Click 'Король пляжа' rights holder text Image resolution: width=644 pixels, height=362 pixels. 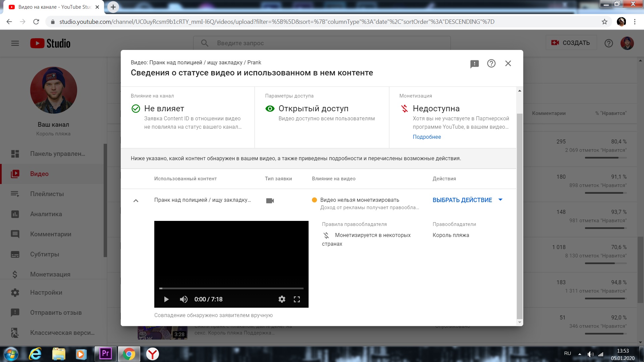pos(451,235)
